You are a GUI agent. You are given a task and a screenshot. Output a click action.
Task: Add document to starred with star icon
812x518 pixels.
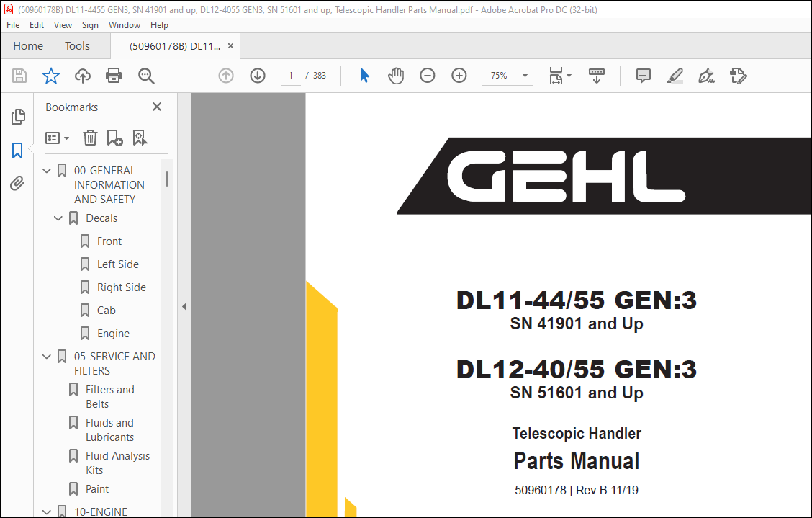[x=50, y=76]
